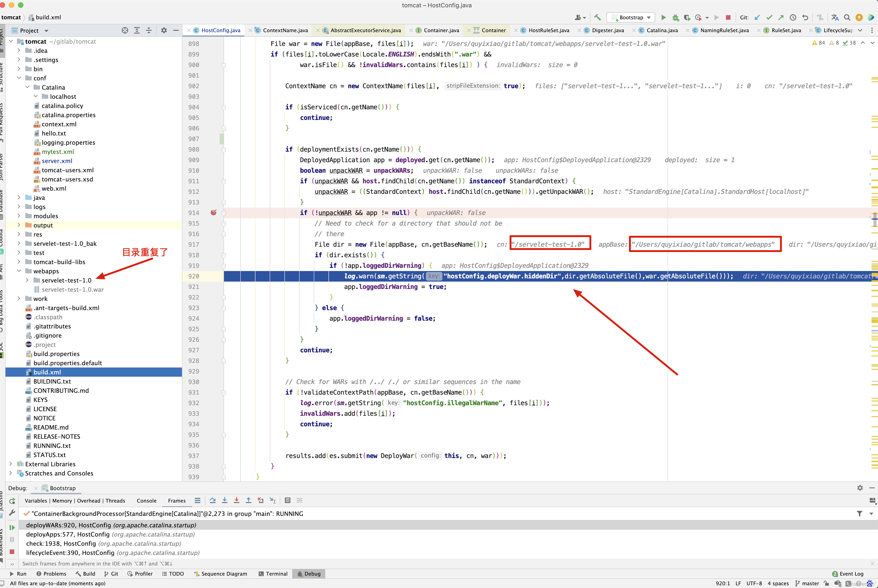Screen dimensions: 878x588
Task: Force step into with red arrow
Action: [236, 500]
